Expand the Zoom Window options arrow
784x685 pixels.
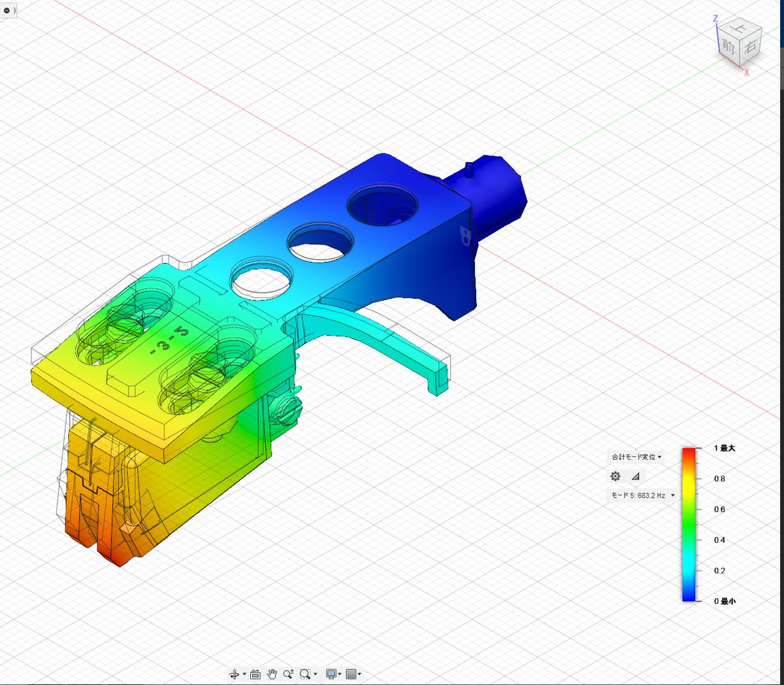[316, 674]
